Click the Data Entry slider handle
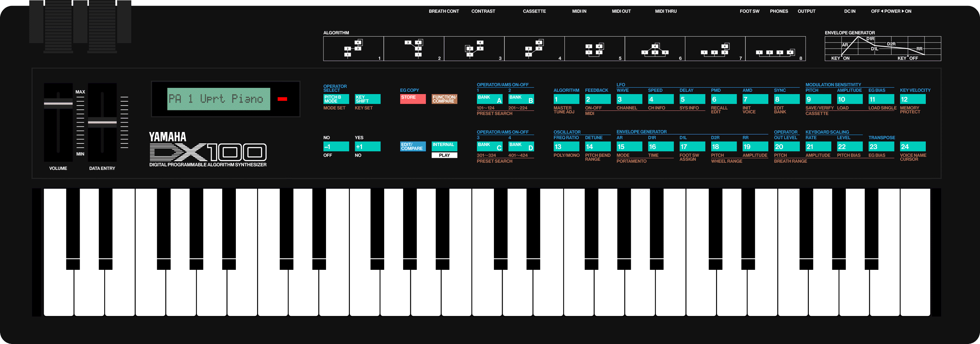This screenshot has width=980, height=344. click(102, 123)
